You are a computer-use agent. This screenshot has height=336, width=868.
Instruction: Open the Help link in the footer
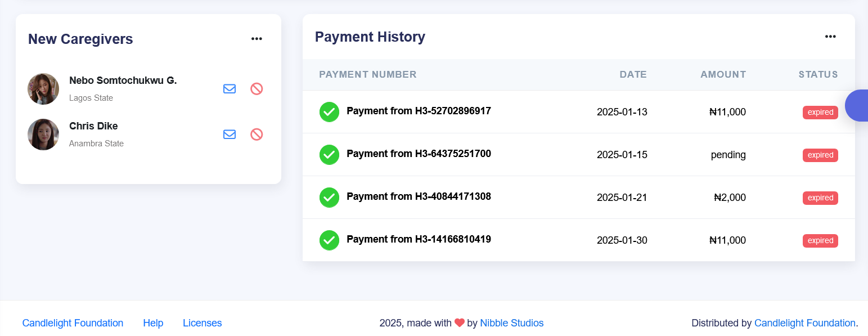click(153, 323)
